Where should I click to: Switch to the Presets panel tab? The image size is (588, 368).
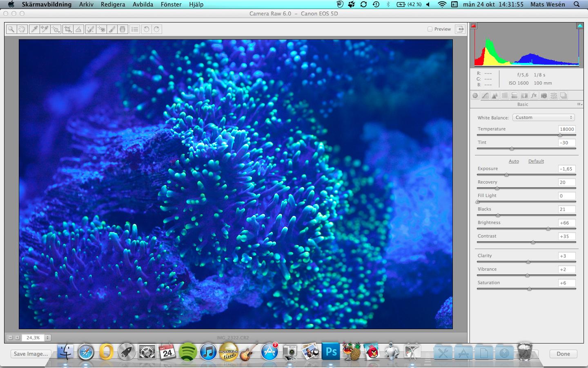point(554,96)
